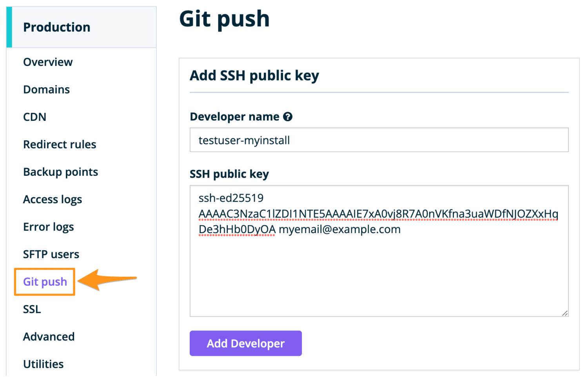This screenshot has width=588, height=390.
Task: Select the Overview menu item
Action: tap(47, 62)
